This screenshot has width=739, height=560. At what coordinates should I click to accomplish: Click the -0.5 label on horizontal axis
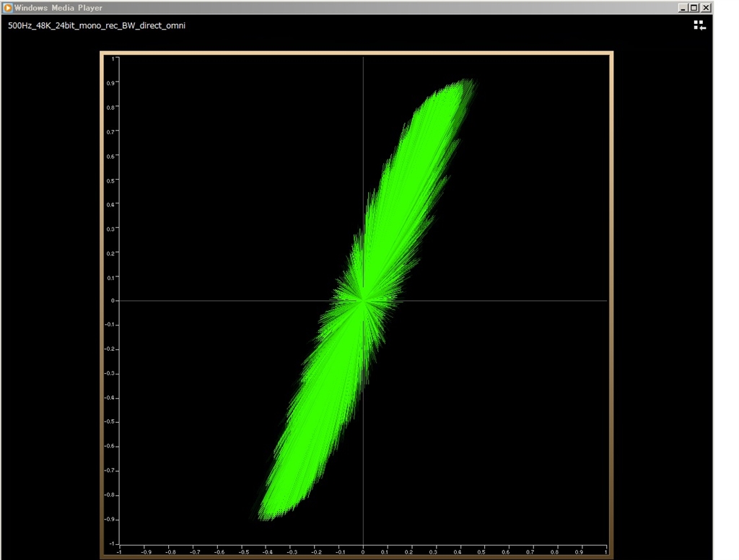[243, 552]
